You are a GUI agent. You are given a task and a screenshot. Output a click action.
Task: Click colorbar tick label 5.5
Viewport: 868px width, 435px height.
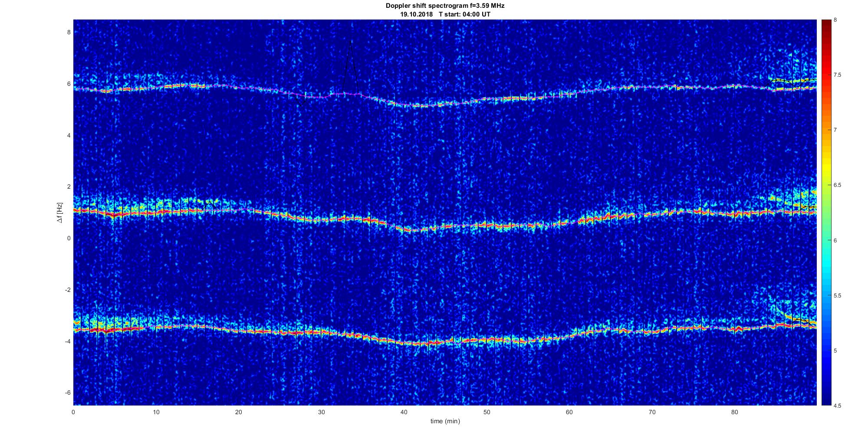(x=837, y=295)
